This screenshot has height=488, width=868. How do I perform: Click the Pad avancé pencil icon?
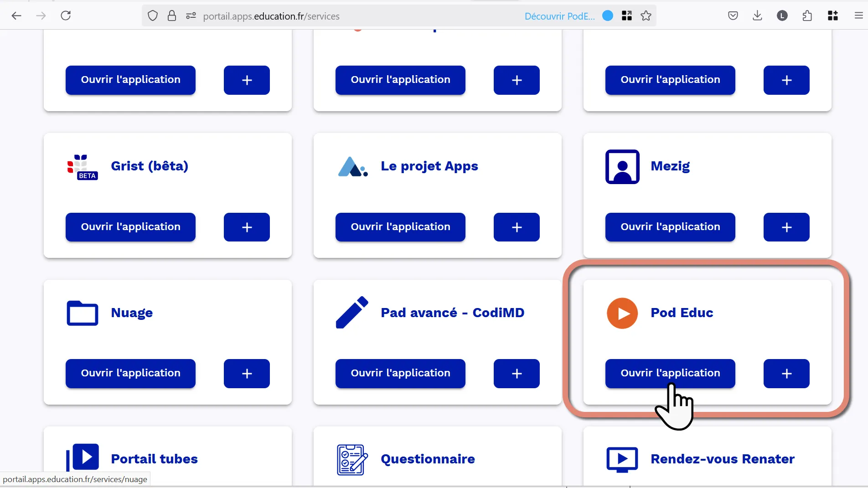coord(352,312)
